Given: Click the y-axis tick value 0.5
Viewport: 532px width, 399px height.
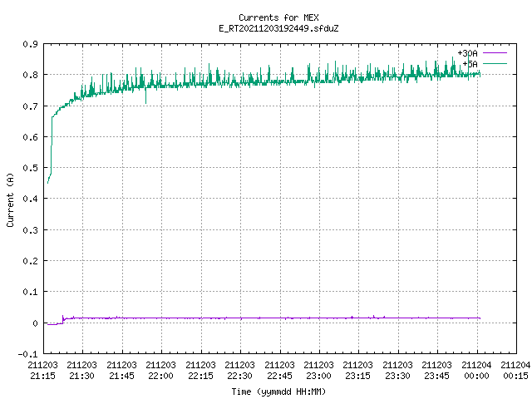Looking at the screenshot, I should coord(30,168).
